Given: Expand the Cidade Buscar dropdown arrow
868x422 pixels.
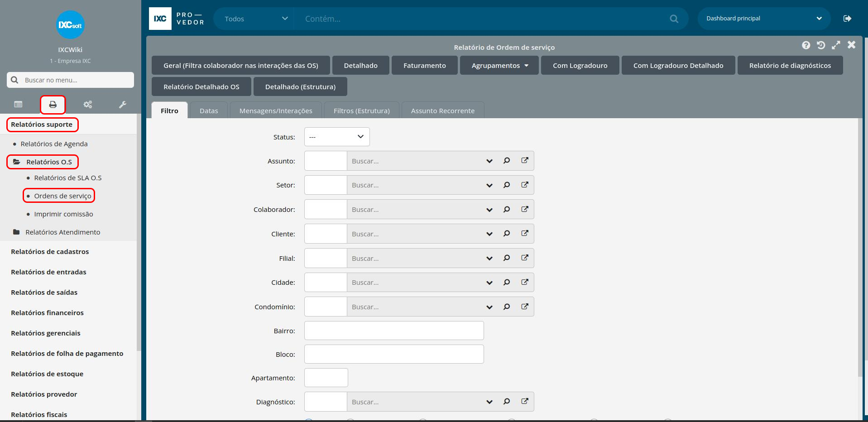Looking at the screenshot, I should pyautogui.click(x=489, y=283).
